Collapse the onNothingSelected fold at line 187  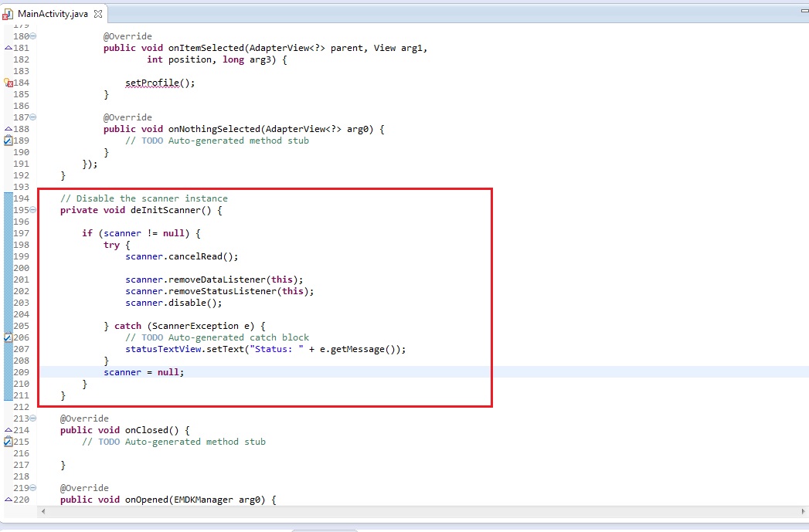[x=32, y=117]
